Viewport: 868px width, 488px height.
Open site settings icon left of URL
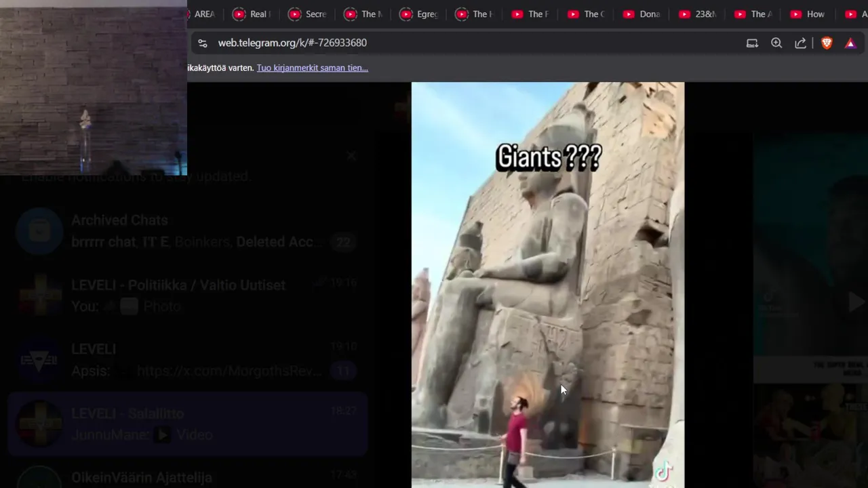coord(202,43)
